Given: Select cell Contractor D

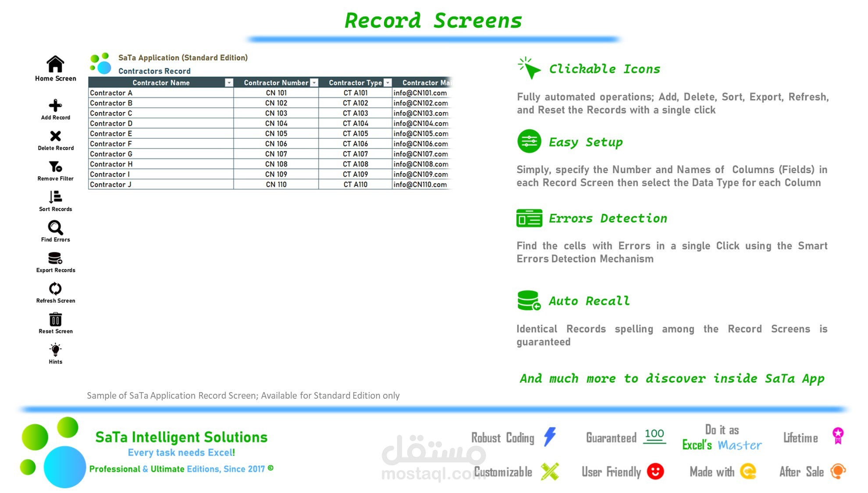Looking at the screenshot, I should [161, 124].
